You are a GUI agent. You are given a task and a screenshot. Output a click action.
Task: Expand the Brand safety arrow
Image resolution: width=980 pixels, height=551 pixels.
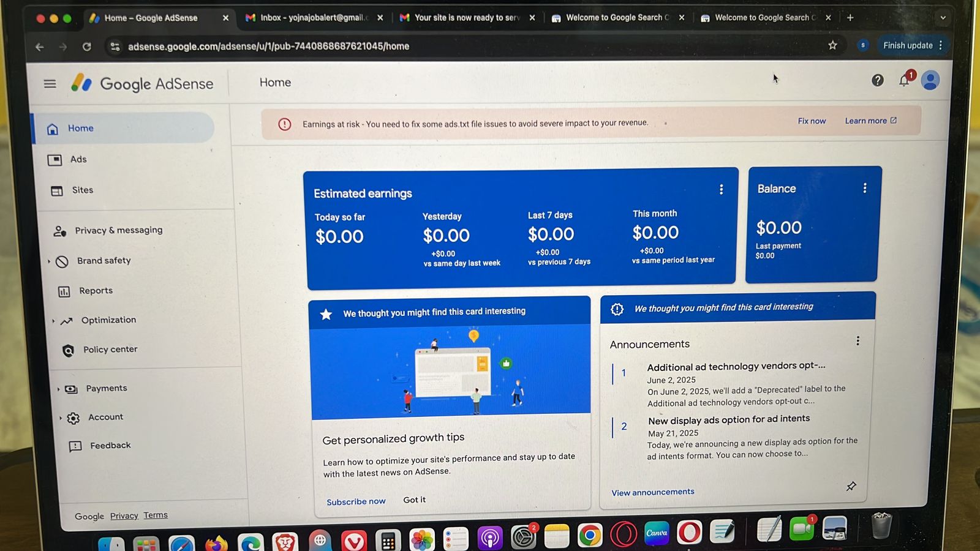(49, 261)
